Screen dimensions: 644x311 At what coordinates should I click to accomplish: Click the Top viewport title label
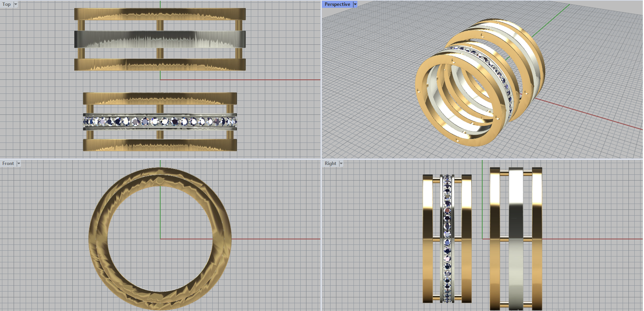pyautogui.click(x=7, y=4)
